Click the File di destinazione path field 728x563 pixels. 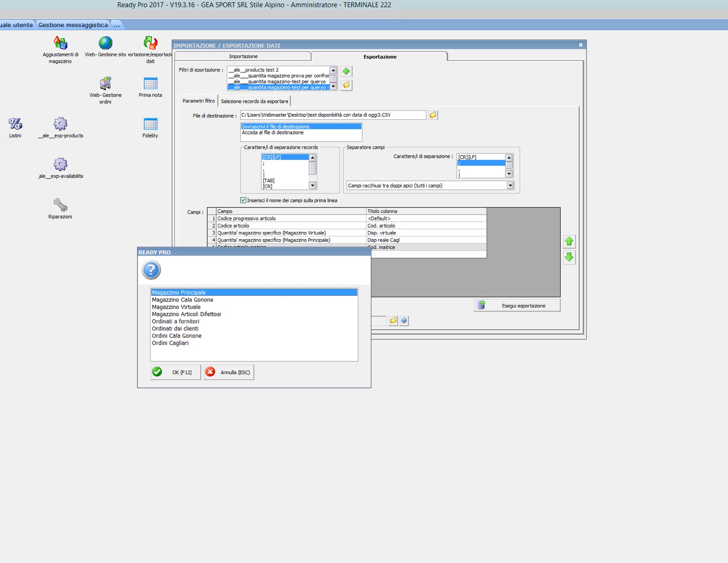click(x=333, y=115)
